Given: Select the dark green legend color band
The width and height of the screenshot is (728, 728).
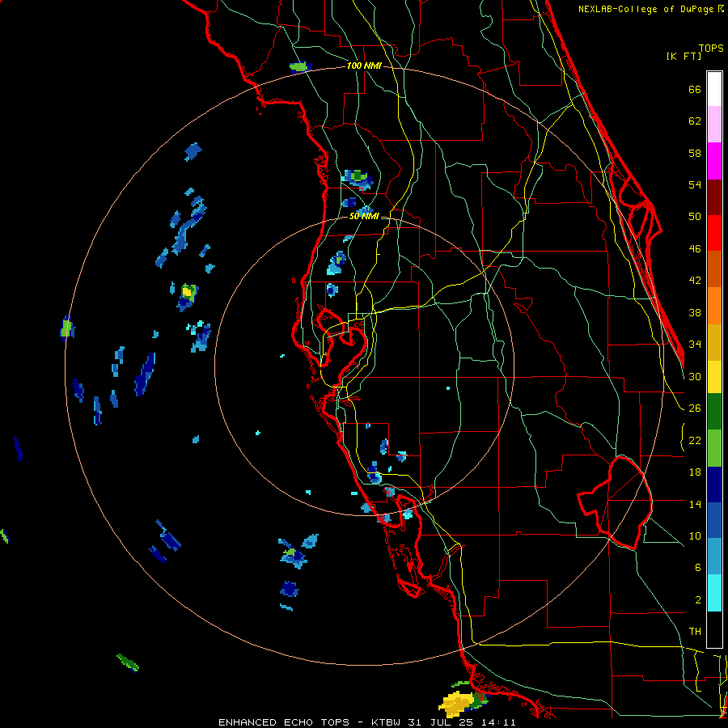Looking at the screenshot, I should pyautogui.click(x=714, y=412).
